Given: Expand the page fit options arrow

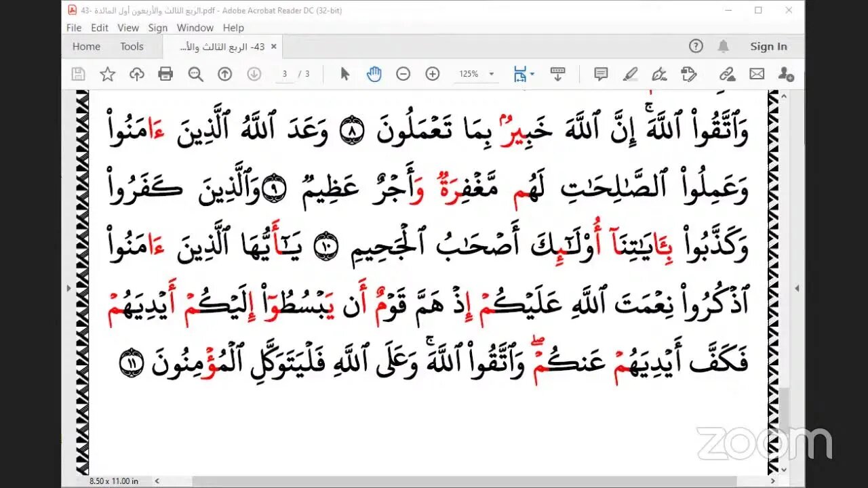Looking at the screenshot, I should [532, 74].
